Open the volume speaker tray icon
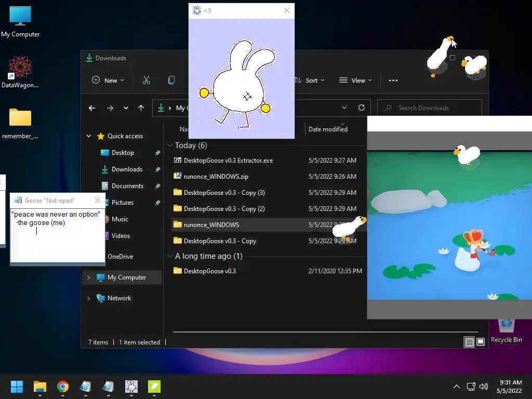The width and height of the screenshot is (532, 399). point(484,387)
